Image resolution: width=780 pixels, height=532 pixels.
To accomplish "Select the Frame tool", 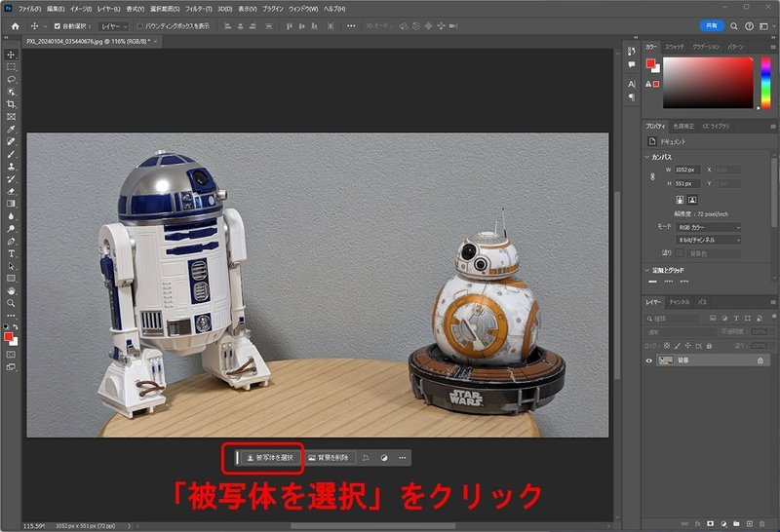I will [11, 117].
